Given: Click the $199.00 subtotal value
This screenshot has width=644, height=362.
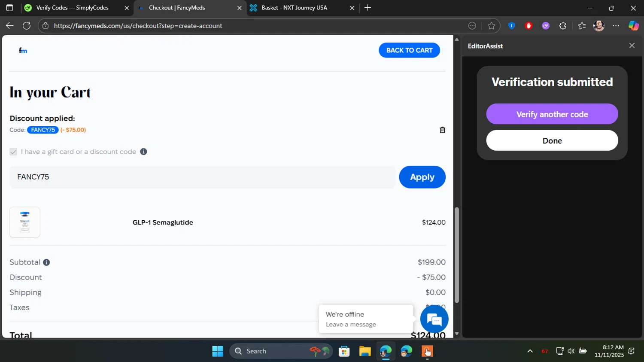Looking at the screenshot, I should tap(431, 262).
